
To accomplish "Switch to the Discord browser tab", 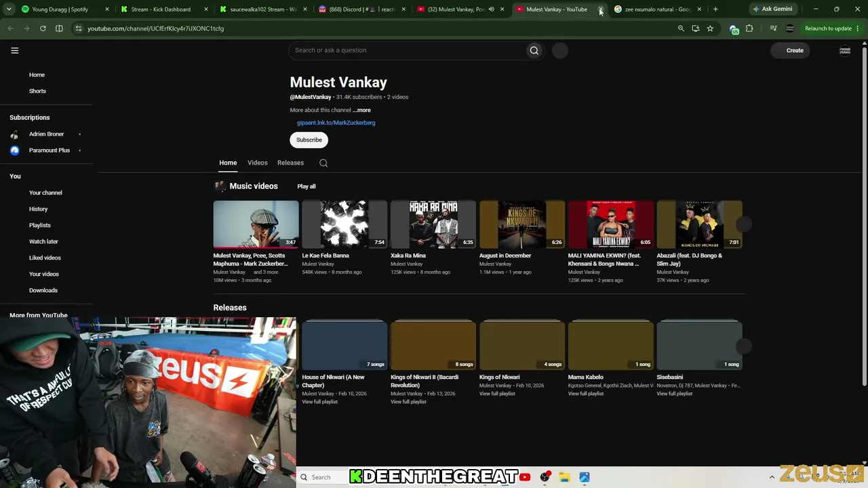I will pyautogui.click(x=361, y=9).
